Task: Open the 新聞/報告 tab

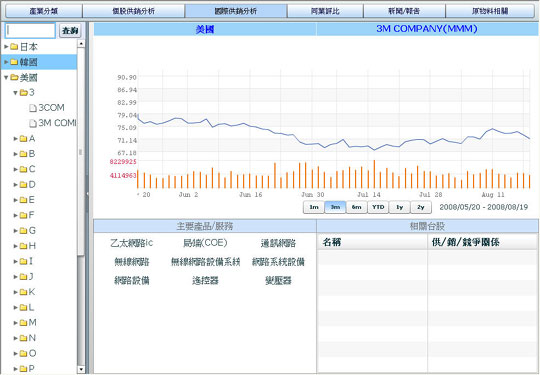Action: 404,11
